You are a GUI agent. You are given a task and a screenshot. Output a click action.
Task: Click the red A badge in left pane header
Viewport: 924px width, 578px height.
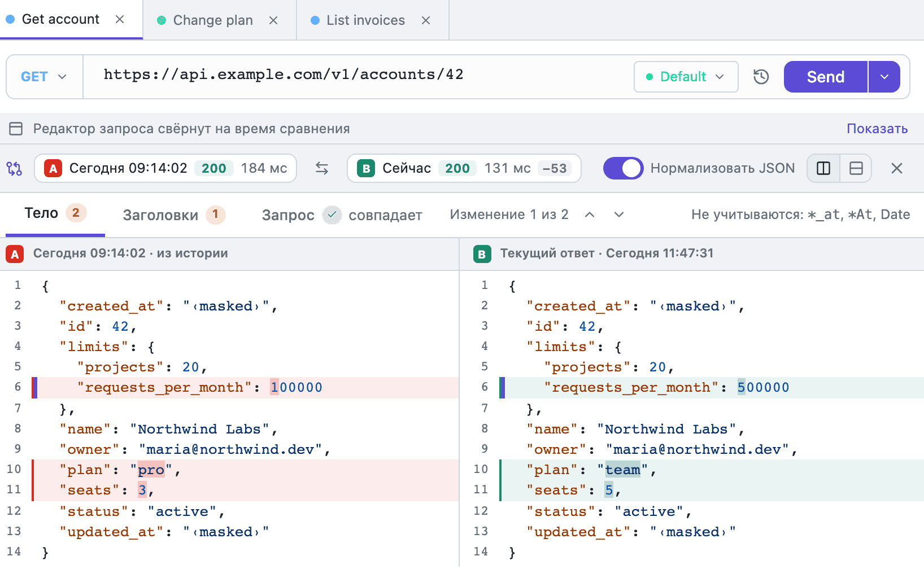point(15,254)
